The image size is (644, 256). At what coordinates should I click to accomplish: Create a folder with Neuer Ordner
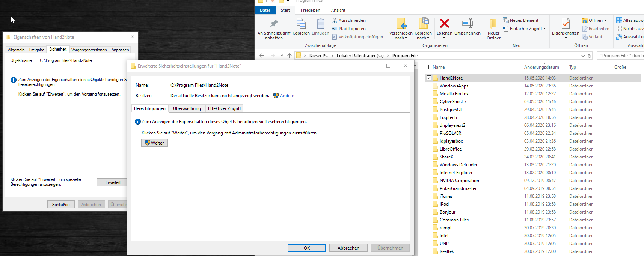[494, 29]
